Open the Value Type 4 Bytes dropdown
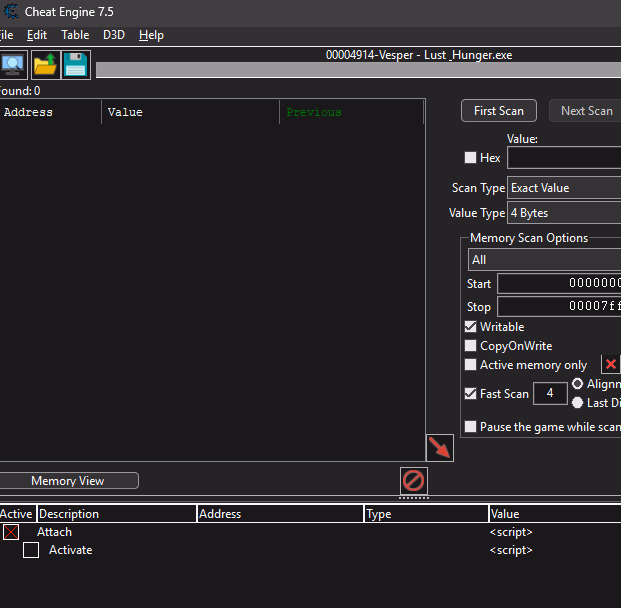Viewport: 621px width, 608px height. tap(563, 213)
